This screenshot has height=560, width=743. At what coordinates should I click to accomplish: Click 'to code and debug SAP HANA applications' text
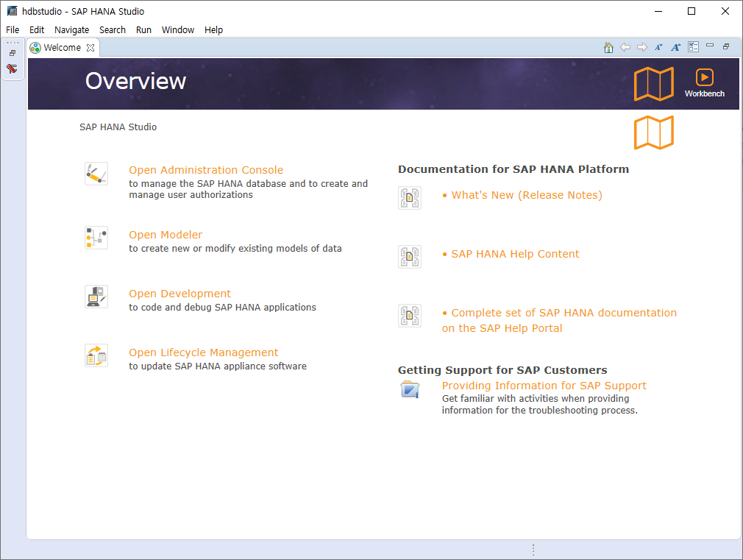pos(222,308)
